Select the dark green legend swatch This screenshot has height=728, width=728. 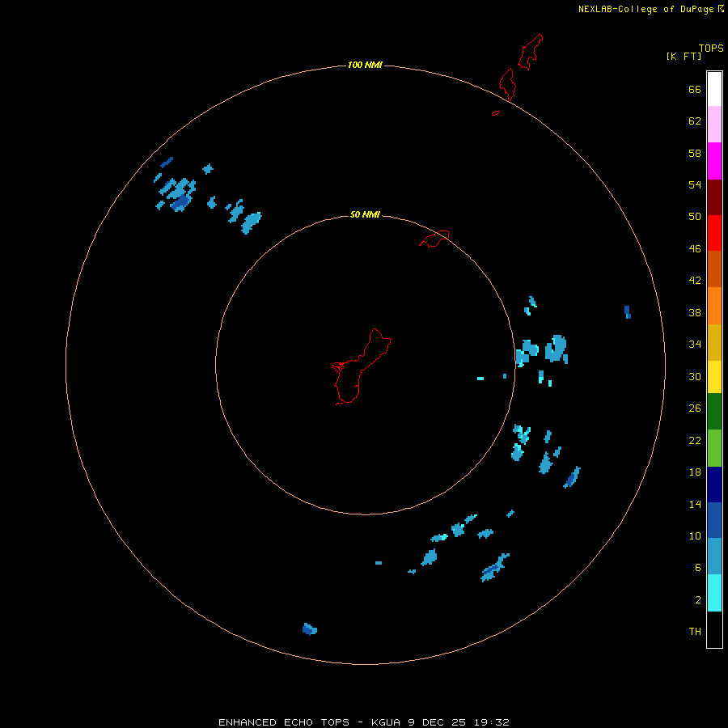click(714, 412)
